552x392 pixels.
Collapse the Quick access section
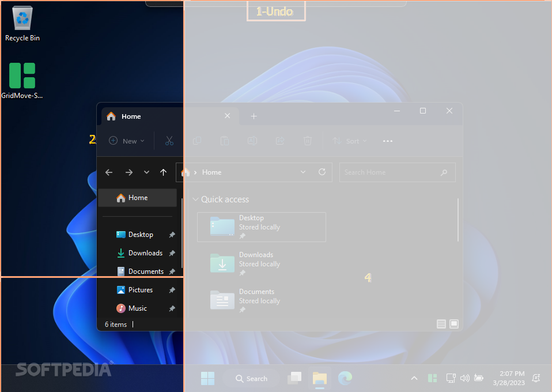pos(196,199)
